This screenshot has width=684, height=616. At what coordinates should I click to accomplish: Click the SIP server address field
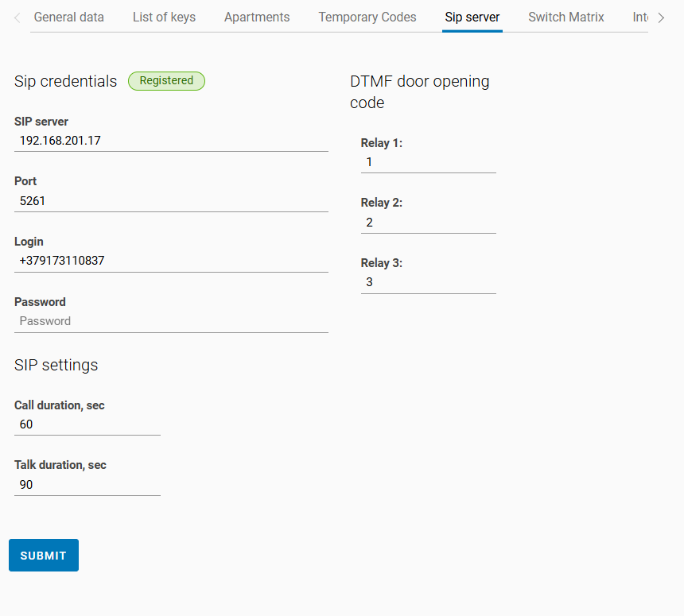pyautogui.click(x=171, y=141)
